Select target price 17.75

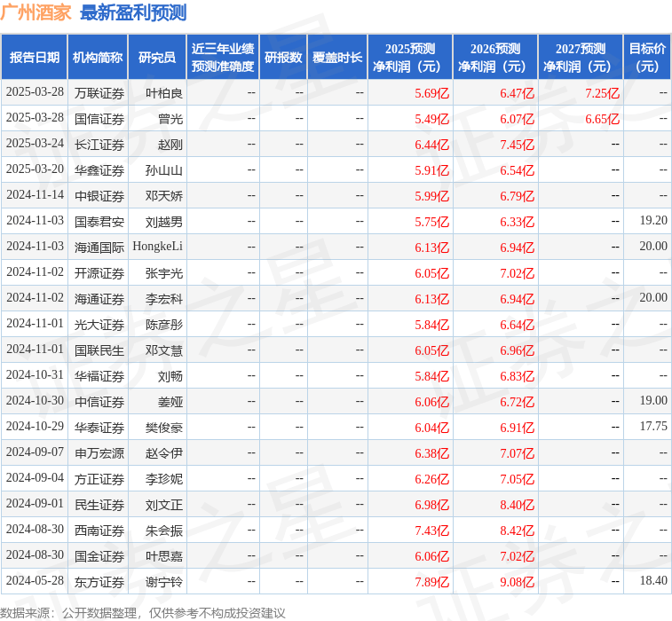coord(653,427)
